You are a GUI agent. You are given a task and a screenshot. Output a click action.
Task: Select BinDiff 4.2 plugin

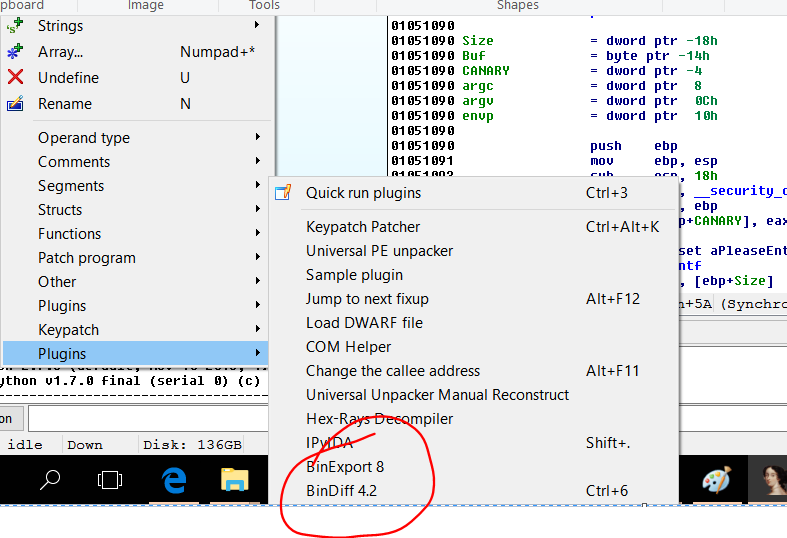click(341, 491)
